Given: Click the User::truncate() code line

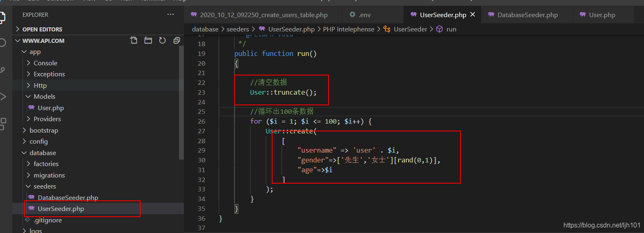Looking at the screenshot, I should (x=283, y=93).
